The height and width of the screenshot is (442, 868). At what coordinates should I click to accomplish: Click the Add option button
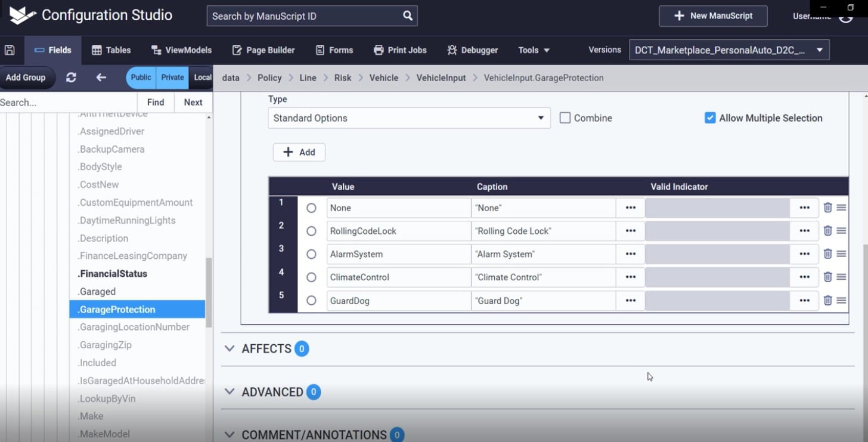click(x=299, y=152)
